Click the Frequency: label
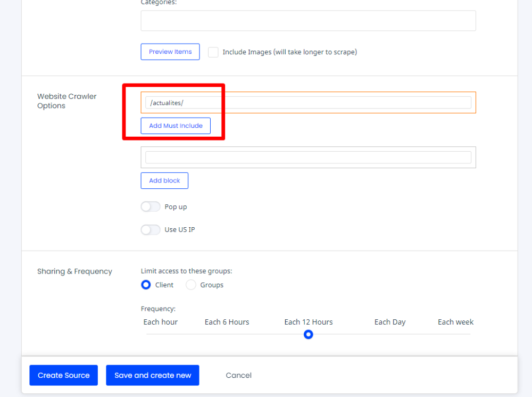Screen dimensions: 532x397 point(158,309)
